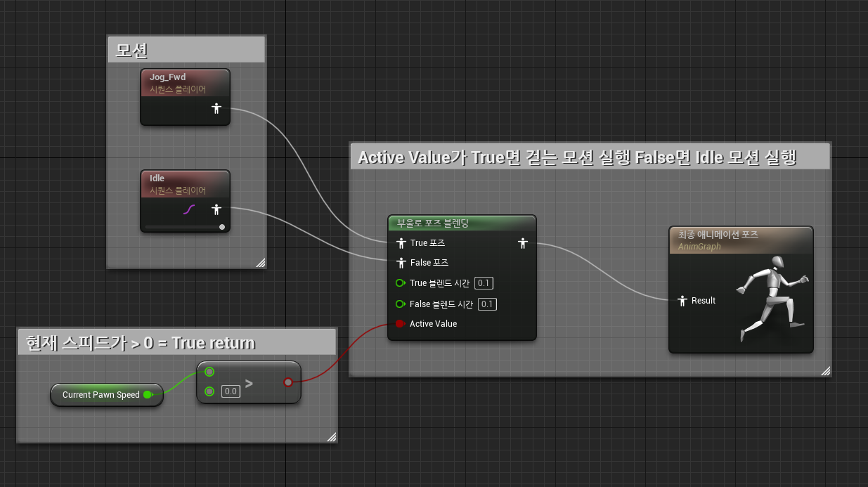Click the False 블렌드 시간 value field 0.1
868x487 pixels.
(x=488, y=304)
